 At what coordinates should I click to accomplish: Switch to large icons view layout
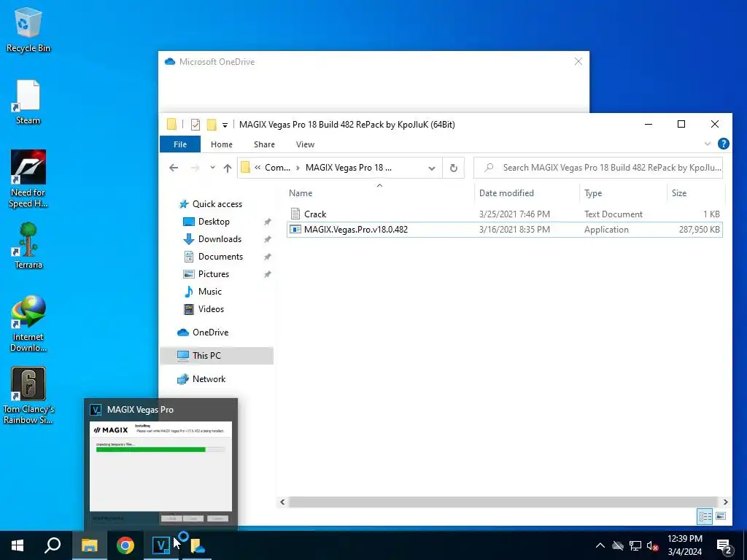point(721,516)
